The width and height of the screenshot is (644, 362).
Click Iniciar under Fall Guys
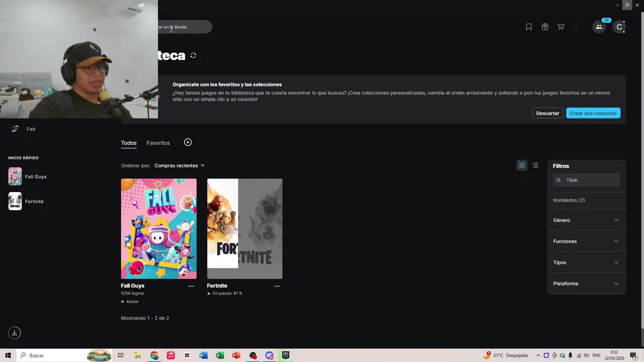(130, 302)
